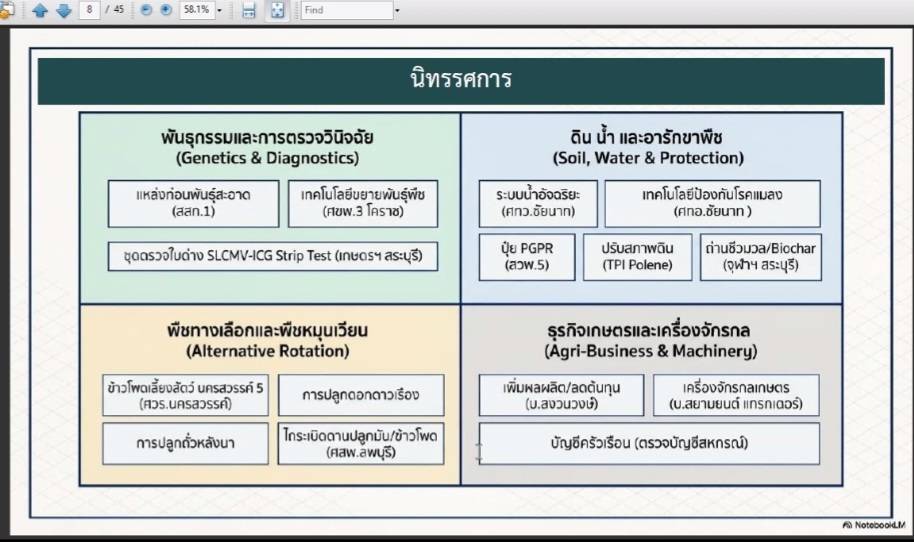Click the TPI Polene soil box
This screenshot has height=542, width=914.
coord(637,257)
